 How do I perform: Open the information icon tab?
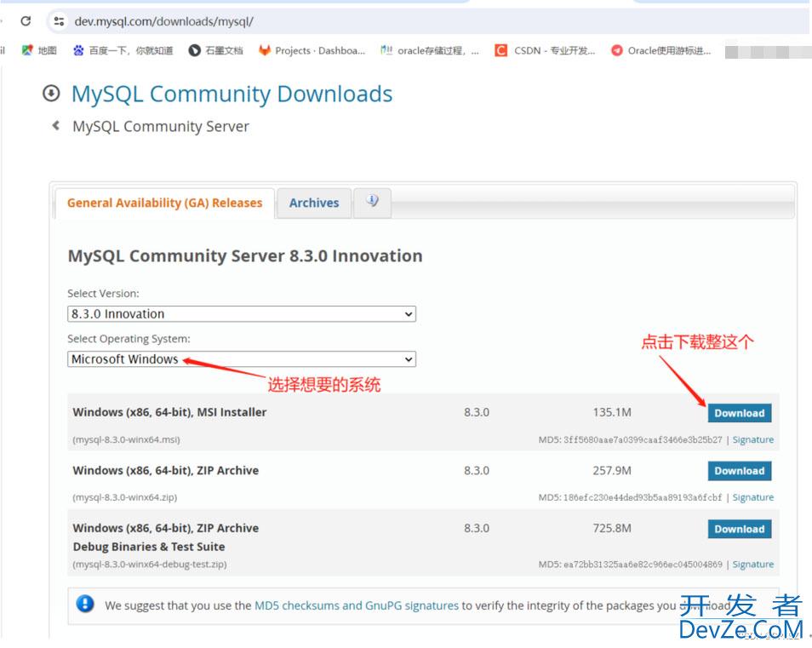(x=372, y=202)
